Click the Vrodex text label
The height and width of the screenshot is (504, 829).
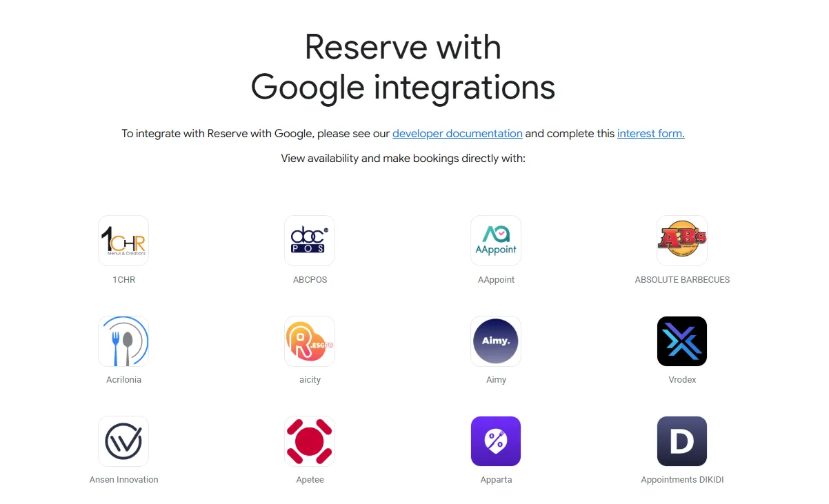[683, 380]
